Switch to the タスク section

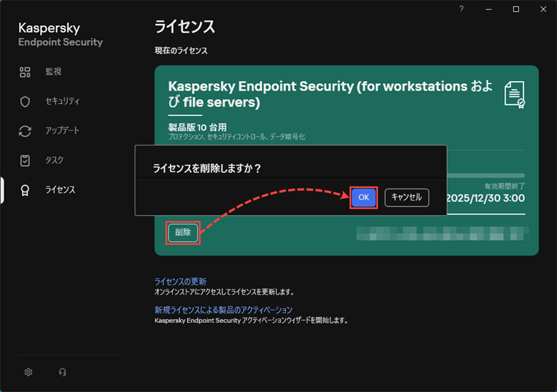pos(54,160)
